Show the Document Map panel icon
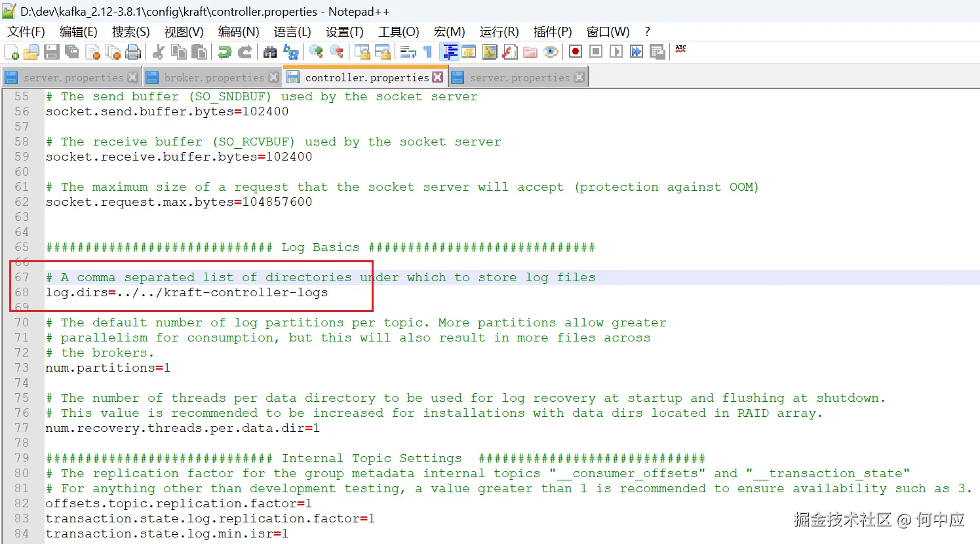980x544 pixels. click(489, 52)
